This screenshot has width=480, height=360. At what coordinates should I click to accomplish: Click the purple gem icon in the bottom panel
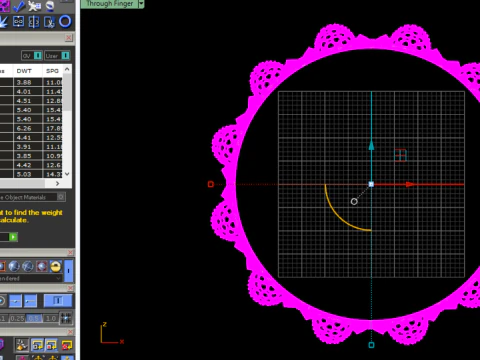(x=2, y=345)
